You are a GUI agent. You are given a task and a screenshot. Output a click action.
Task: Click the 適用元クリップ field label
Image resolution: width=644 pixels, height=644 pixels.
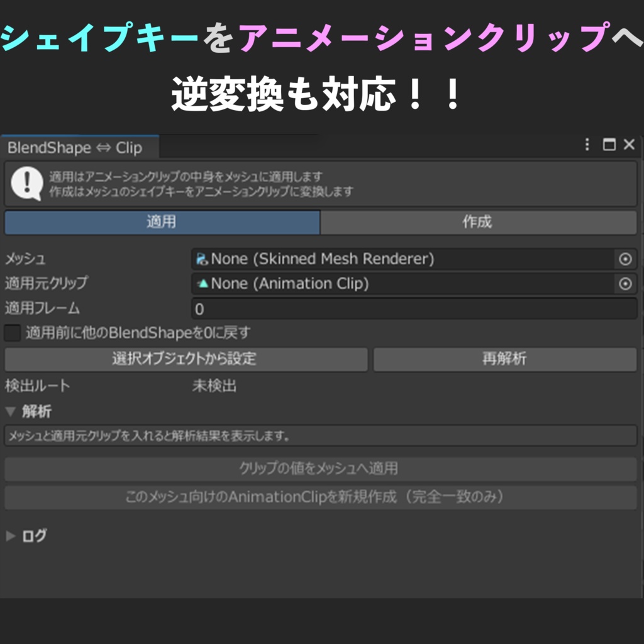pyautogui.click(x=47, y=283)
